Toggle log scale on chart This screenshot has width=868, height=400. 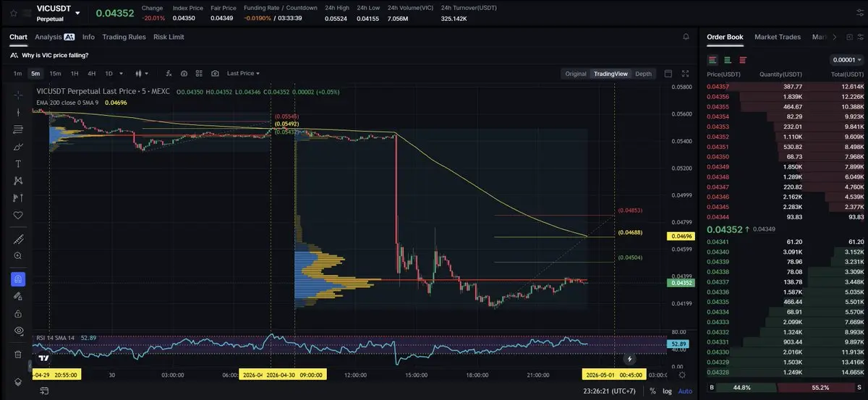[x=667, y=391]
